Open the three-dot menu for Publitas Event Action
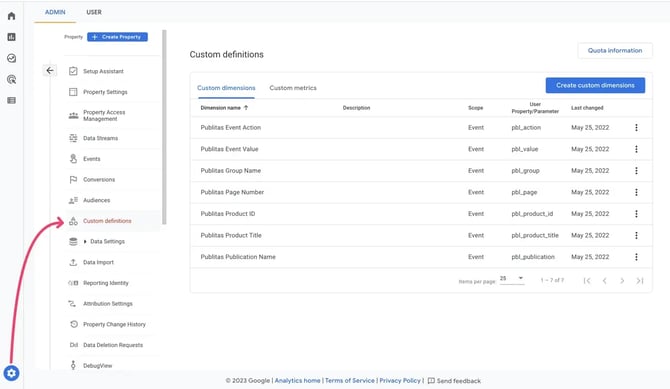The height and width of the screenshot is (389, 670). pos(636,127)
